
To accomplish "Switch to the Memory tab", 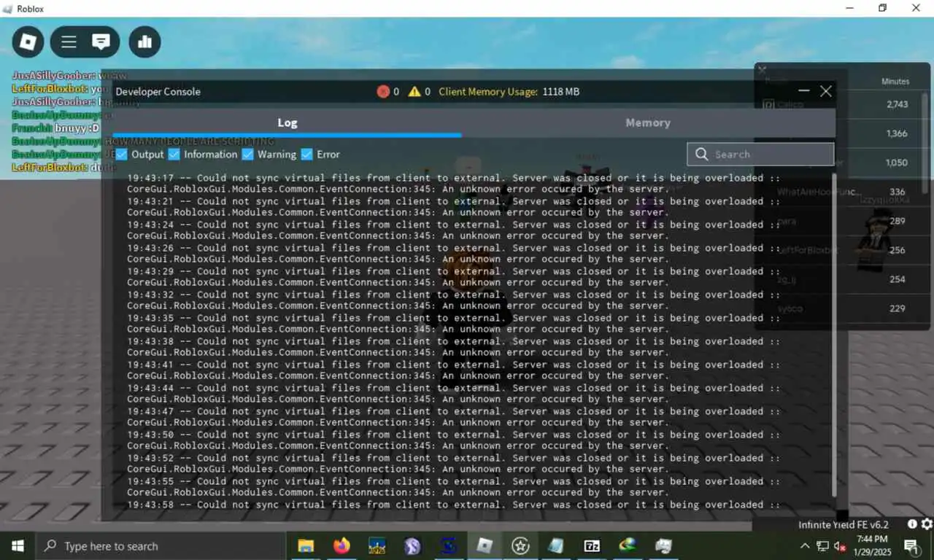I will (x=648, y=122).
